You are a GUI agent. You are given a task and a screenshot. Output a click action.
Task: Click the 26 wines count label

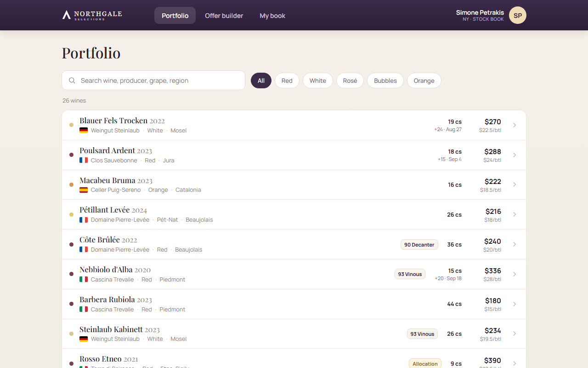tap(74, 101)
